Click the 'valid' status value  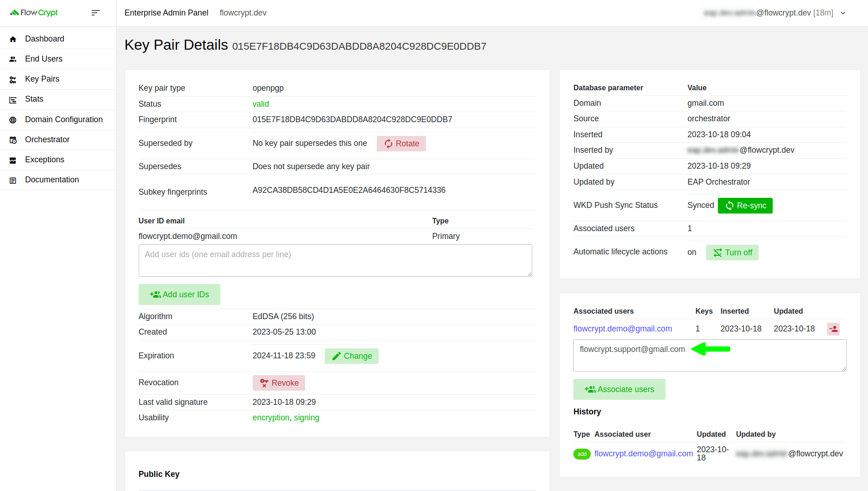(260, 104)
